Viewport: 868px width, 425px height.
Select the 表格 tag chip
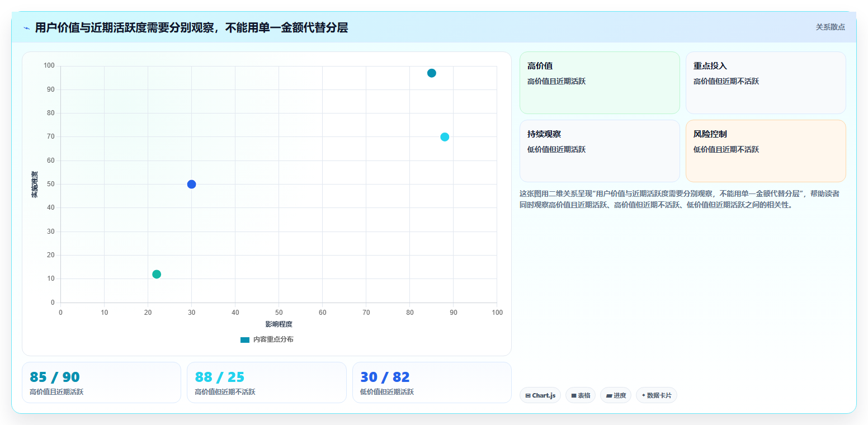581,395
